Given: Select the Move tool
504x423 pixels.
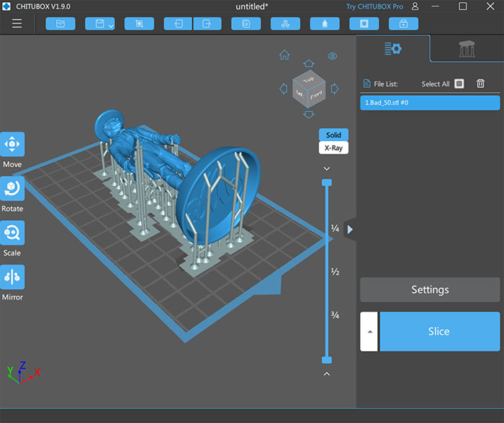Looking at the screenshot, I should click(x=12, y=145).
